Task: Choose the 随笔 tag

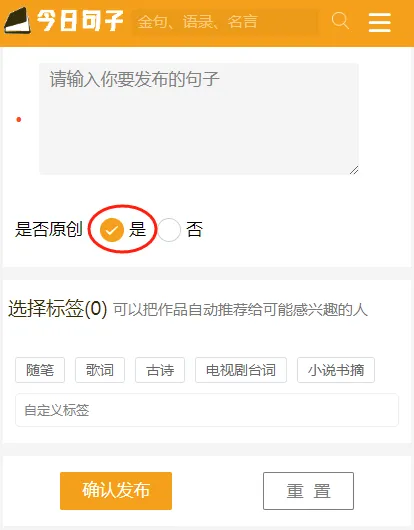Action: (40, 370)
